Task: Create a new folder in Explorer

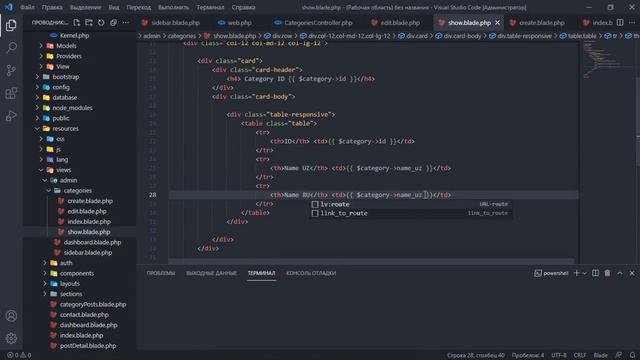Action: [x=89, y=23]
